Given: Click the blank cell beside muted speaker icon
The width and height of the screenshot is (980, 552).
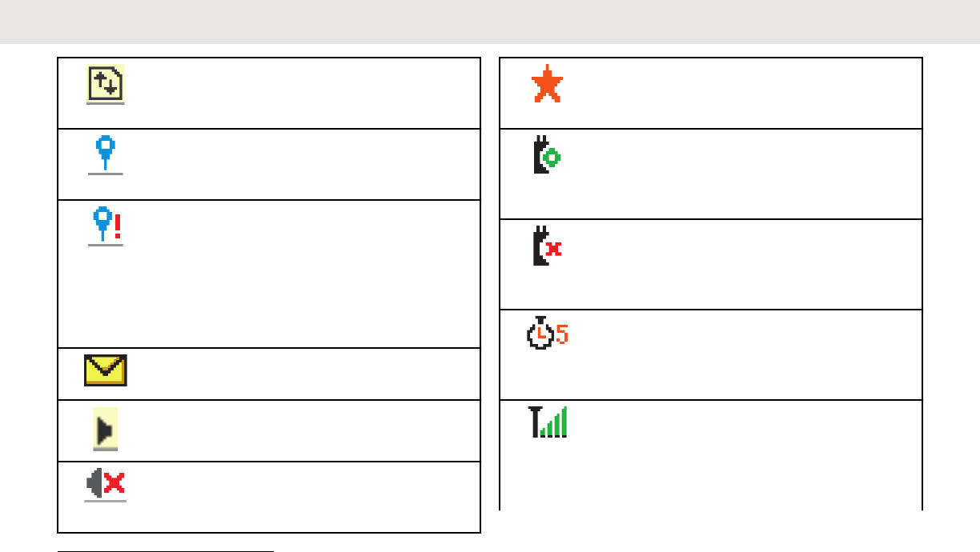Looking at the screenshot, I should (x=304, y=497).
